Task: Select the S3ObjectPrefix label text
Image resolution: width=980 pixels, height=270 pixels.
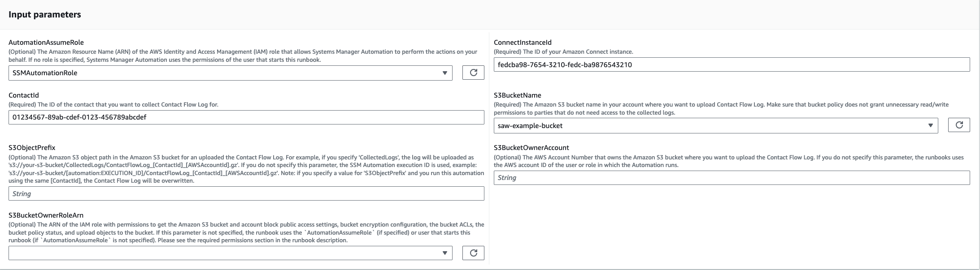Action: (x=32, y=147)
